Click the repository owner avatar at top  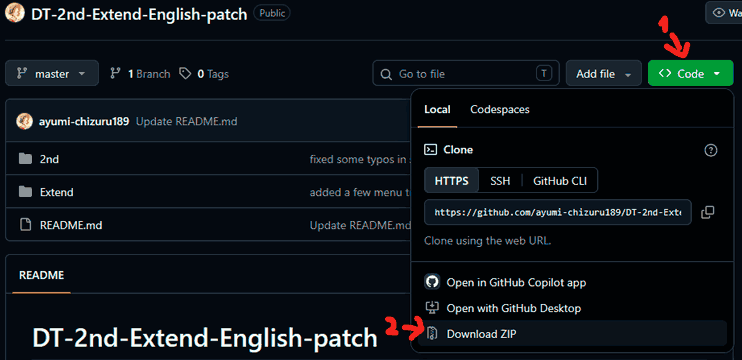(x=15, y=13)
